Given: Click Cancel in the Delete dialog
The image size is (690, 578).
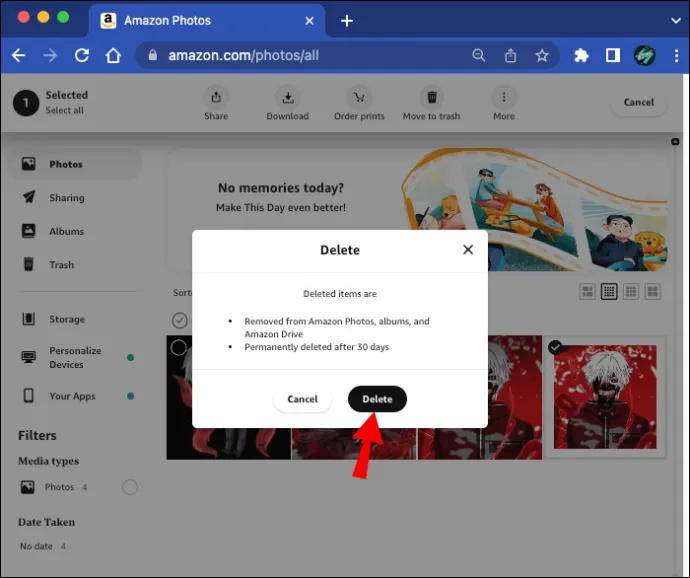Looking at the screenshot, I should (302, 399).
